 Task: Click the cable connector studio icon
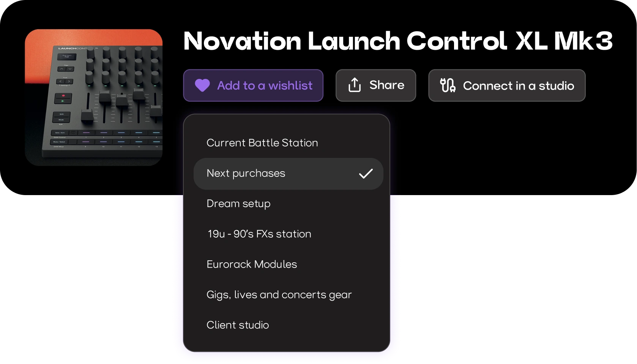point(448,85)
